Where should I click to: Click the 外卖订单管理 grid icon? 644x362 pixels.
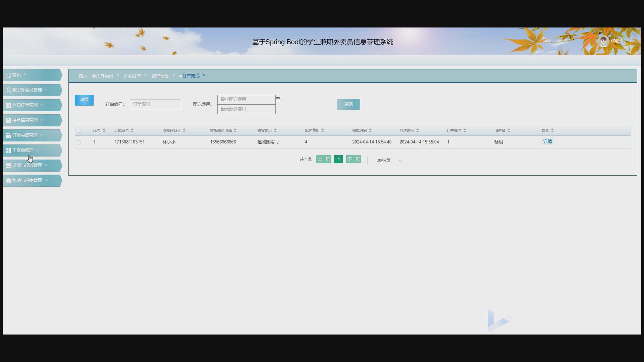(8, 105)
